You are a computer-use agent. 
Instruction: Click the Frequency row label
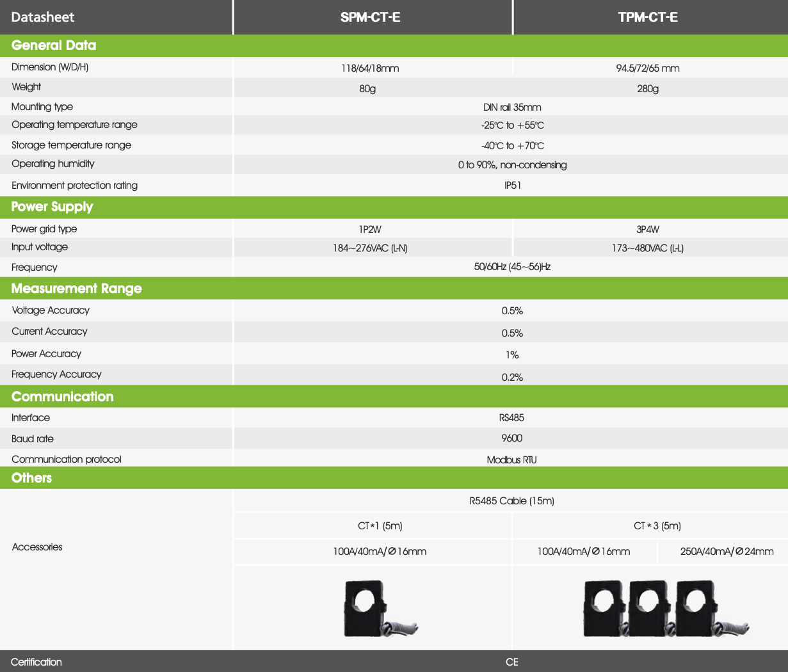[34, 268]
